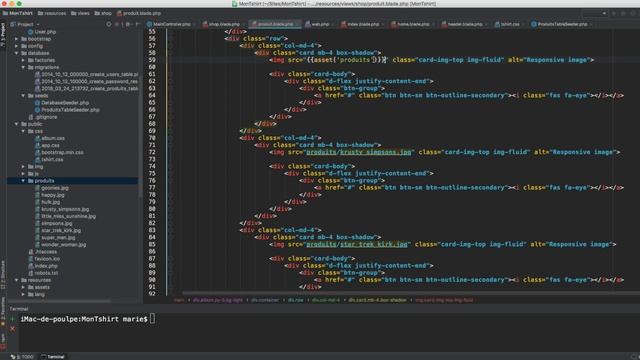Expand the factories folder
640x360 pixels.
(x=23, y=60)
